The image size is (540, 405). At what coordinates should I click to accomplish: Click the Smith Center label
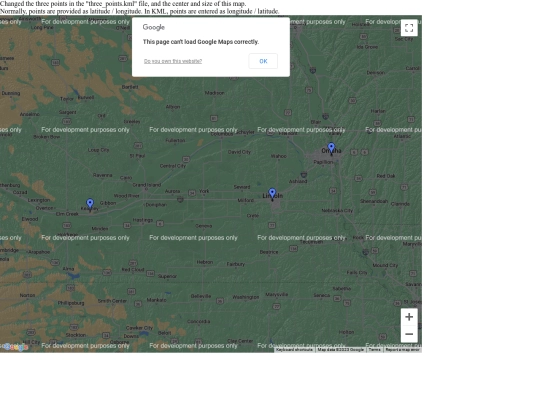112,301
